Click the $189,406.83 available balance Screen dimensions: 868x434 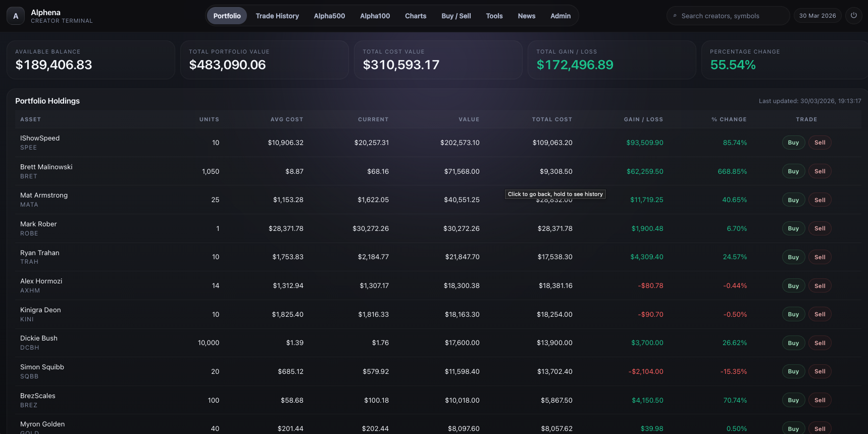[54, 65]
